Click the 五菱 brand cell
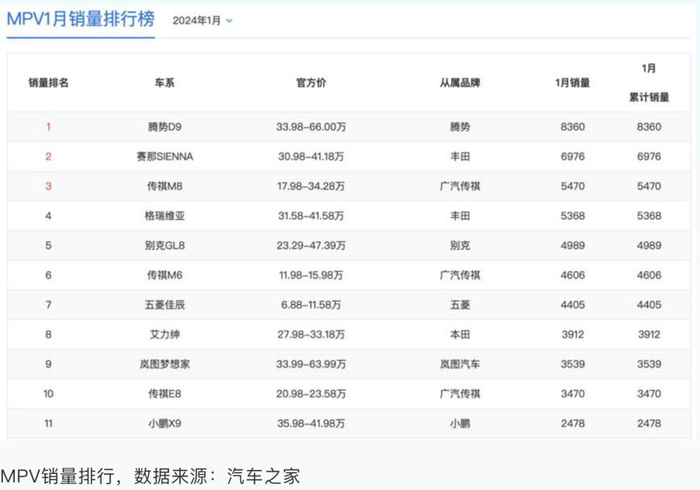The image size is (700, 490). [460, 305]
